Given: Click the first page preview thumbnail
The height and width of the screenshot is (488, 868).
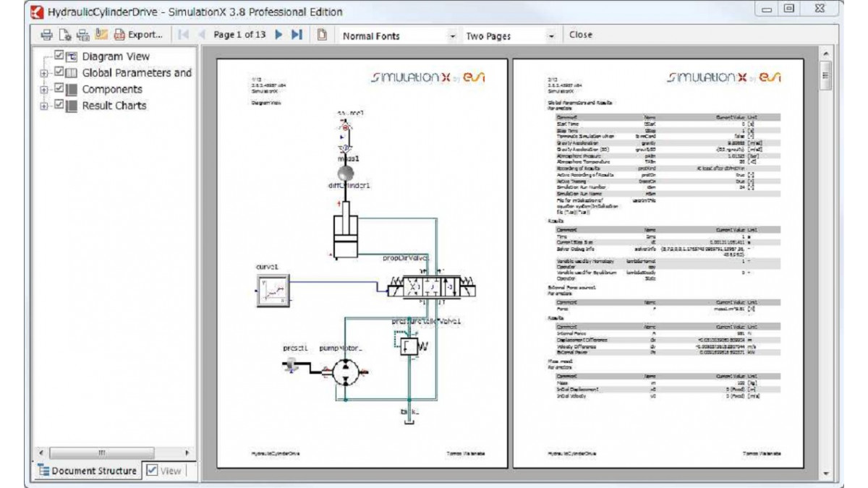Looking at the screenshot, I should point(362,263).
